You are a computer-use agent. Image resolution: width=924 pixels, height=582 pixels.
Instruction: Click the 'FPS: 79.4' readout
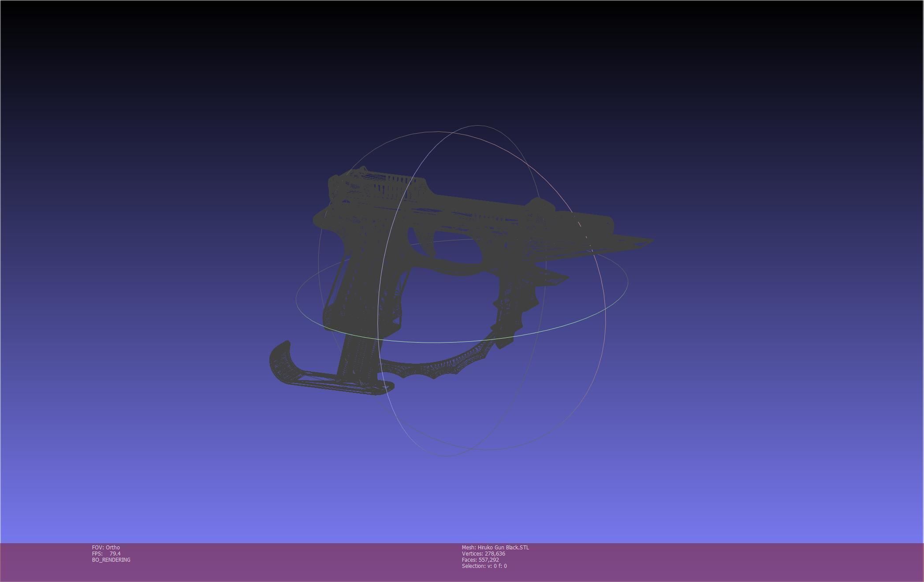[x=106, y=553]
